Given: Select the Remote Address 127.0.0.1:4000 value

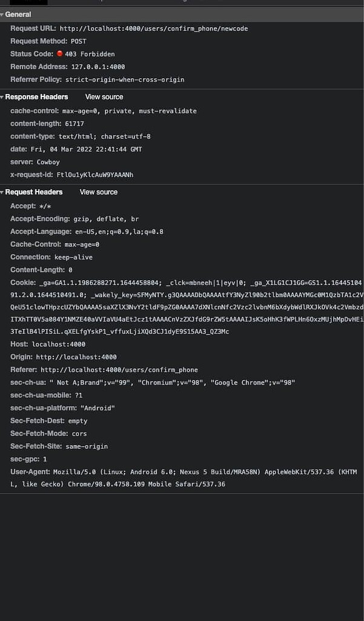Looking at the screenshot, I should pyautogui.click(x=98, y=67).
